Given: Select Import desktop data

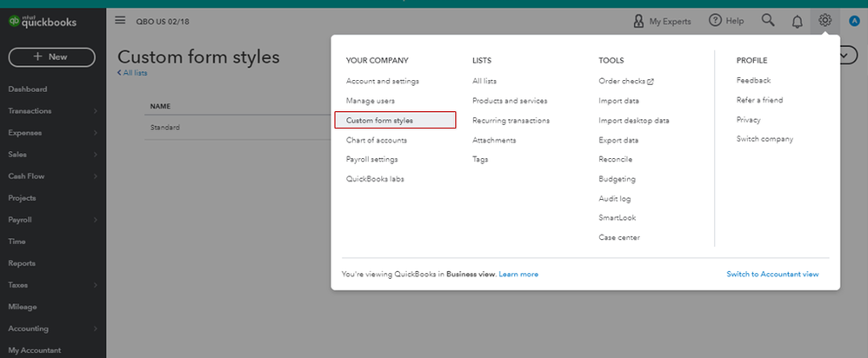Looking at the screenshot, I should pos(634,120).
